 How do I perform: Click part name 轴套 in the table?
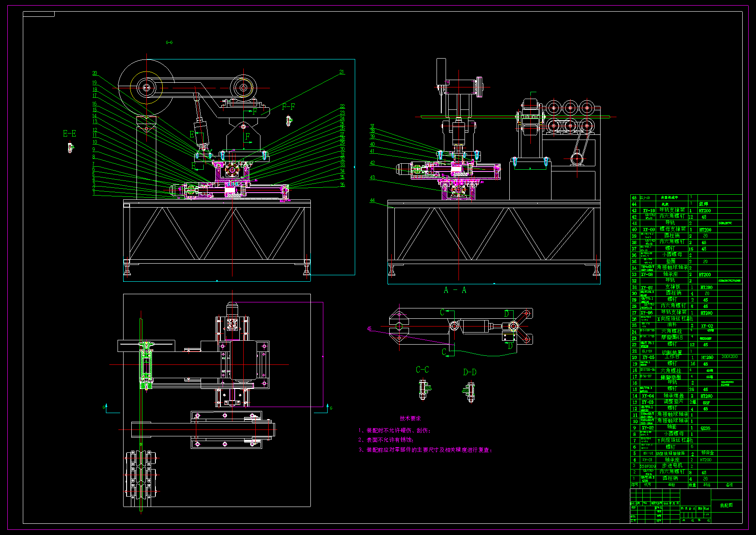pyautogui.click(x=672, y=427)
